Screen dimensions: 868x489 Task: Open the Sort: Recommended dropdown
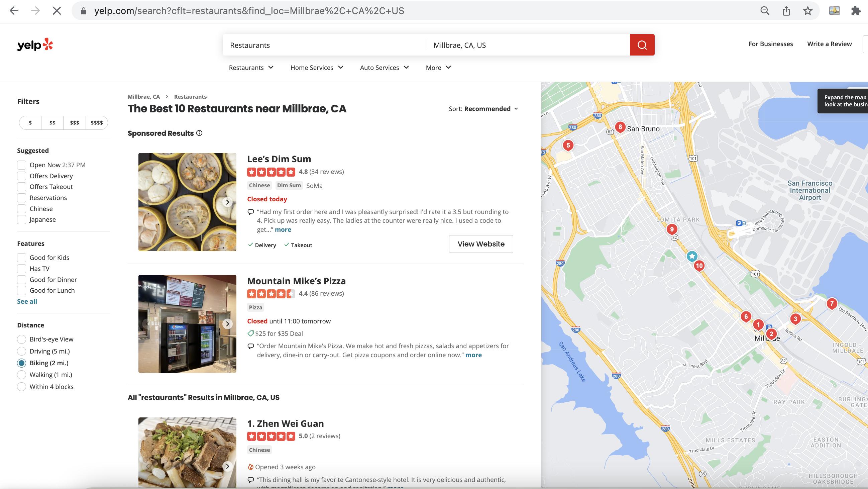(x=483, y=109)
